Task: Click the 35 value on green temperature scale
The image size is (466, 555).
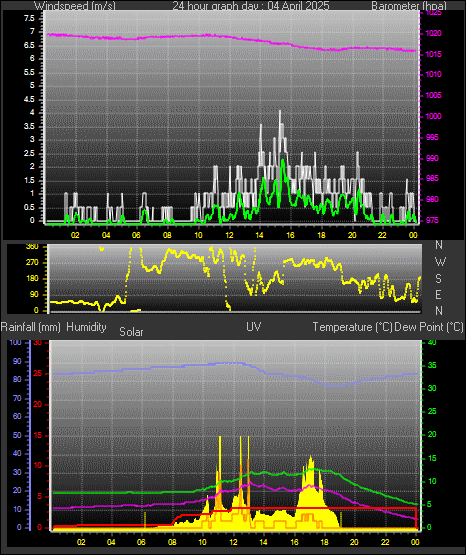Action: 432,366
